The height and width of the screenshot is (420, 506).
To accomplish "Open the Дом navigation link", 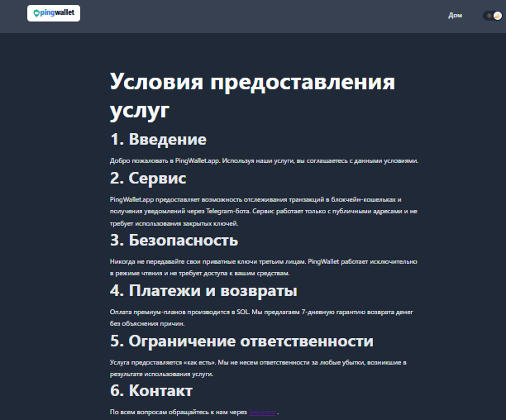I will [x=455, y=15].
